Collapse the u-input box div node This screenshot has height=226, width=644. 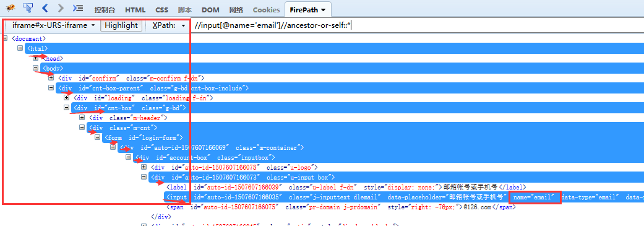click(x=144, y=177)
